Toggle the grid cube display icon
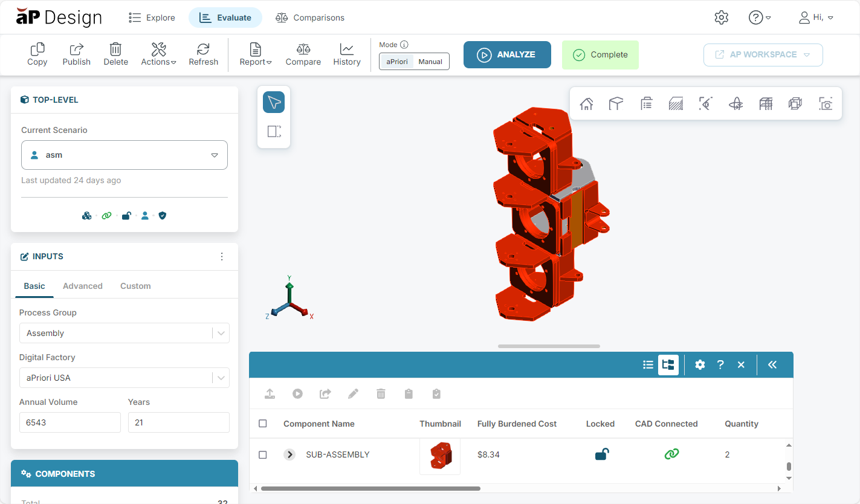The height and width of the screenshot is (504, 860). [766, 104]
